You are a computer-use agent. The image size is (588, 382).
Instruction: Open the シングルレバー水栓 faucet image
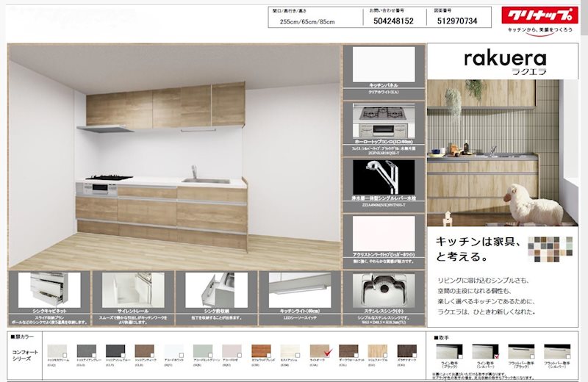tap(384, 177)
